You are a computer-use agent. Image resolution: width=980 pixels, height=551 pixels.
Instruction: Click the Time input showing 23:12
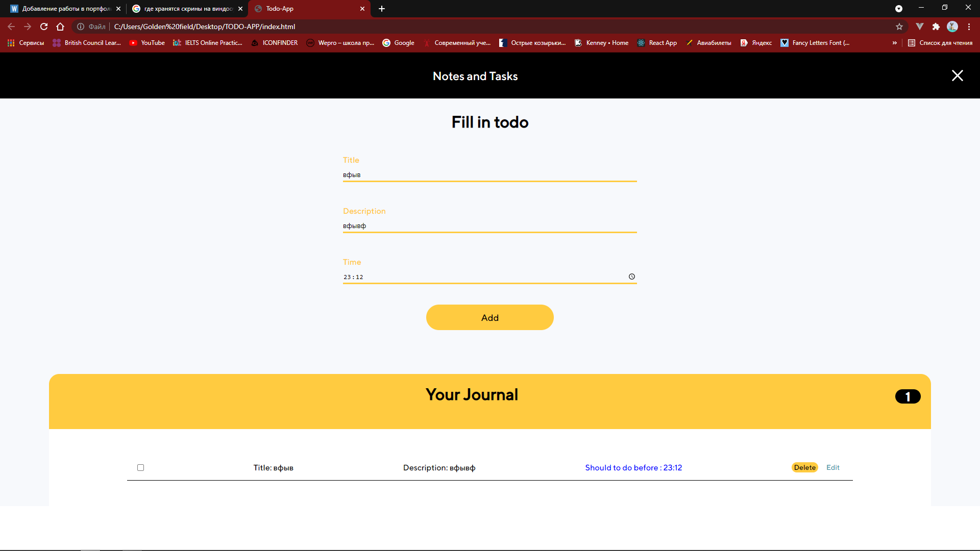tap(489, 277)
